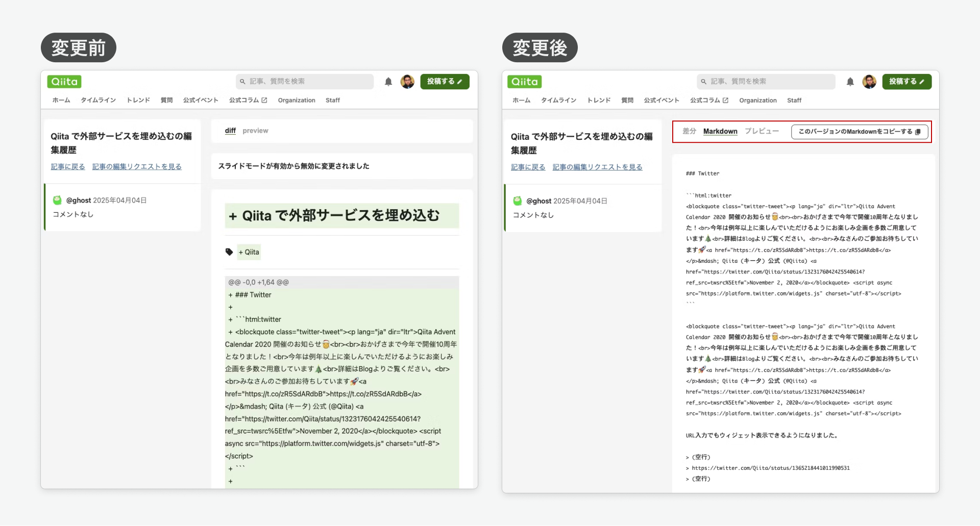
Task: Click the tag icon next to + Qiita
Action: click(229, 252)
